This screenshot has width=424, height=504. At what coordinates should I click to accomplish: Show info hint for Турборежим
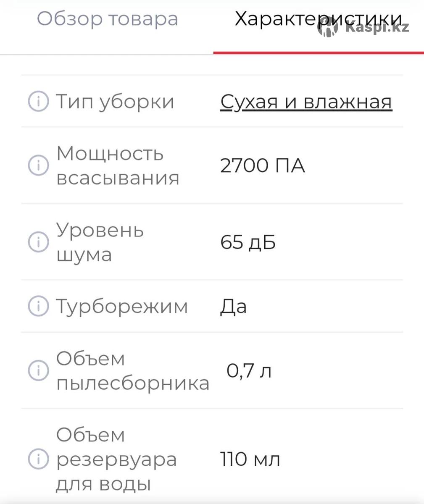click(x=38, y=306)
